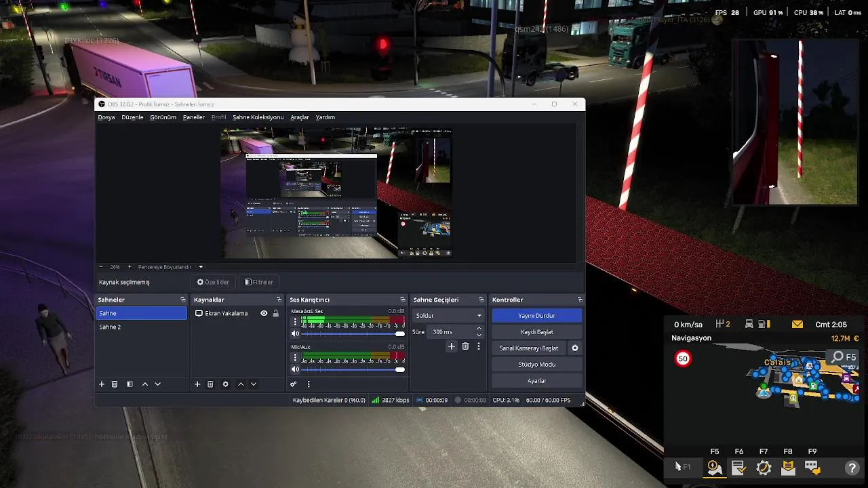Image resolution: width=868 pixels, height=488 pixels.
Task: Open Masaüstü Ses three-dot options
Action: 295,322
